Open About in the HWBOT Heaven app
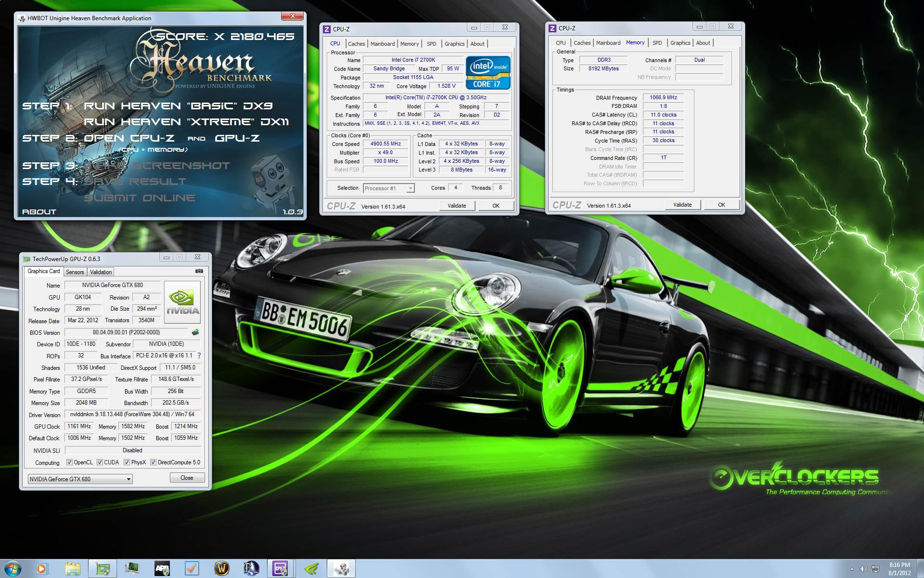 coord(39,212)
